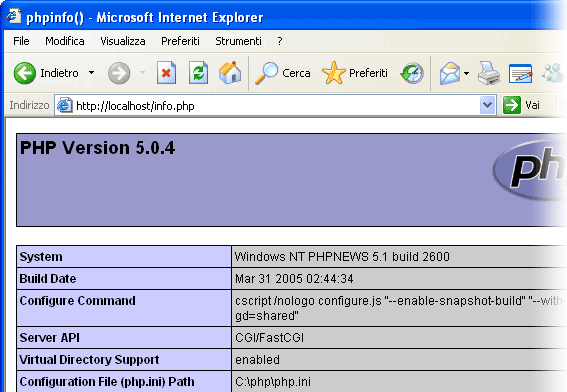Click the 'Indirizzo' address label
The height and width of the screenshot is (392, 567).
click(29, 105)
